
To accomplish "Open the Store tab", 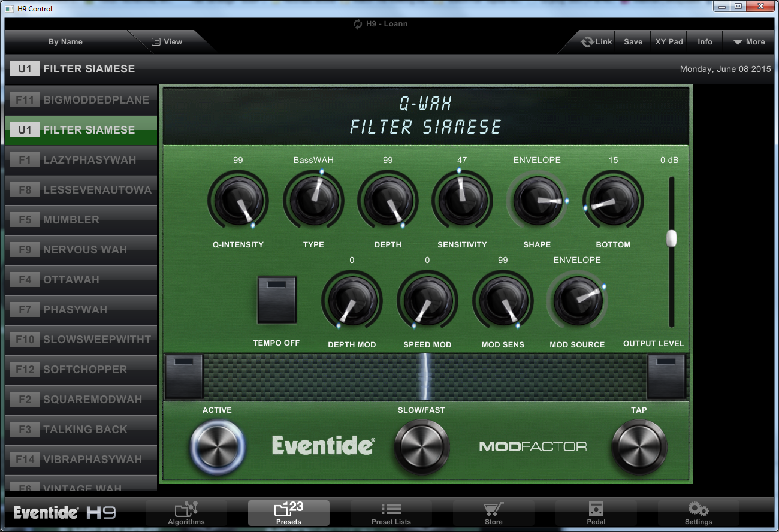I will coord(494,513).
